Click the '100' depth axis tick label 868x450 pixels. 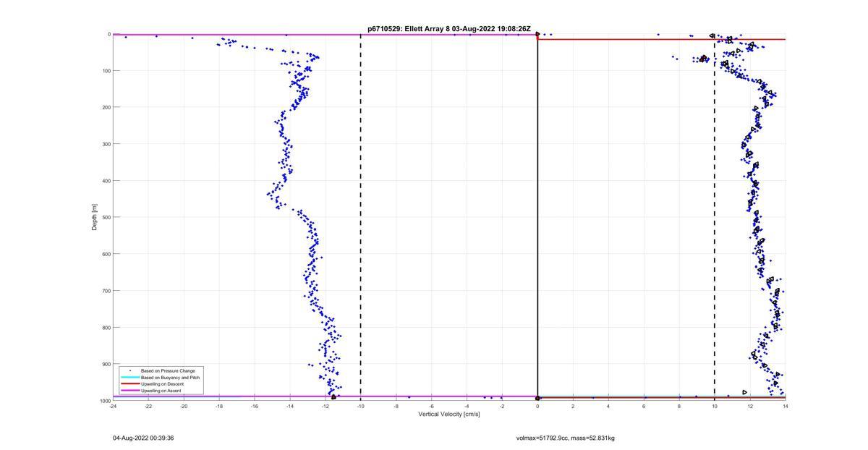(106, 71)
